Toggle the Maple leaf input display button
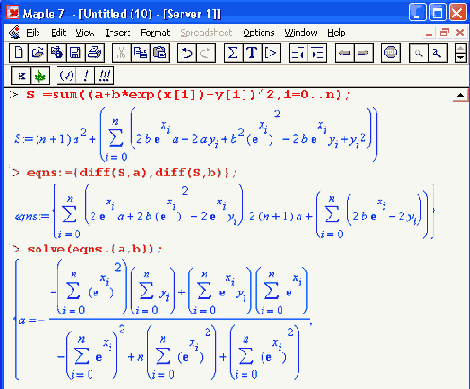This screenshot has width=470, height=389. coord(40,76)
